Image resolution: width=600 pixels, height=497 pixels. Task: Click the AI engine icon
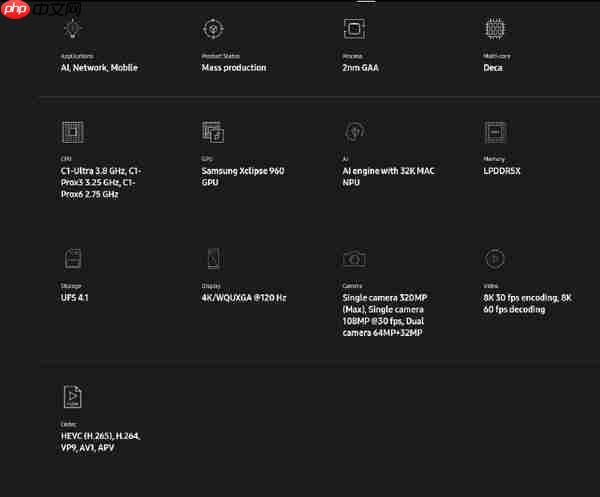click(353, 132)
